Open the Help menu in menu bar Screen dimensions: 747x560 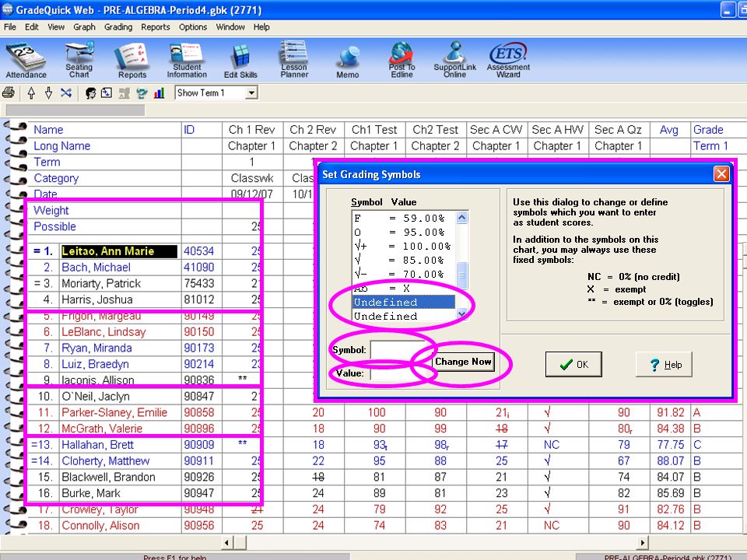[x=261, y=27]
